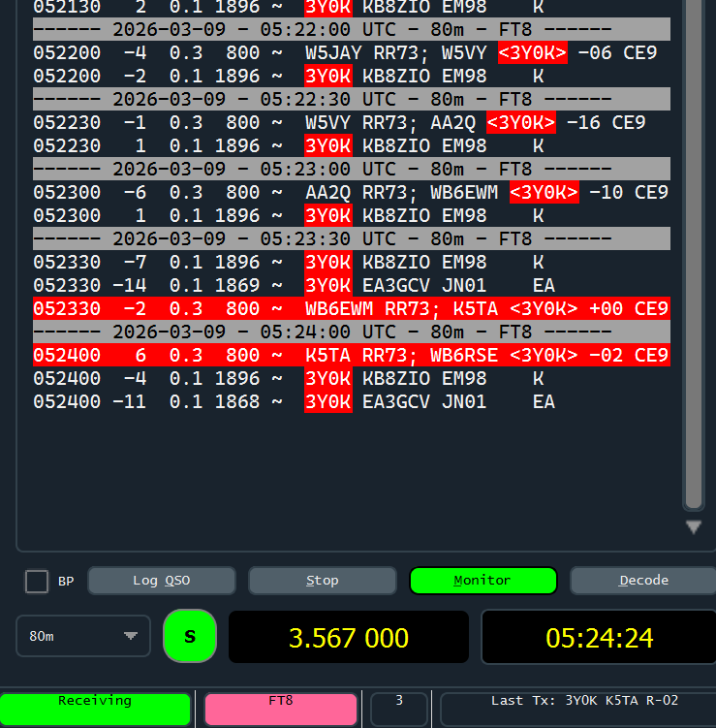Click the green S indicator button
The image size is (716, 728).
click(x=190, y=636)
